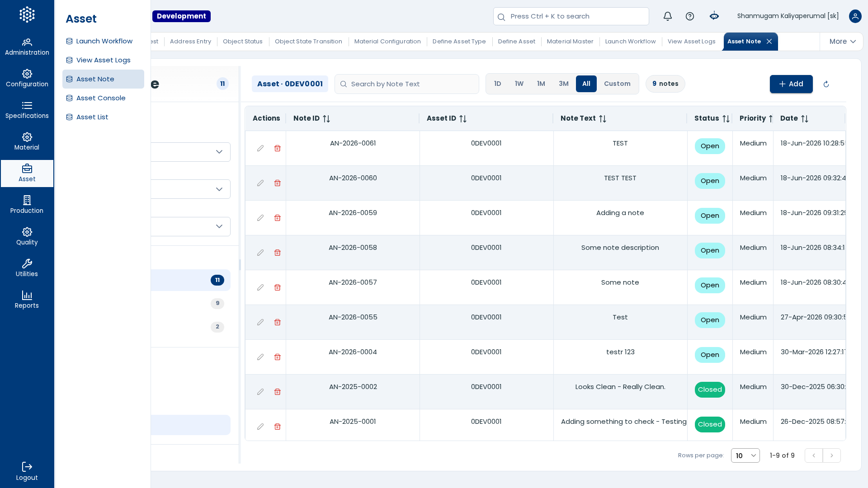868x488 pixels.
Task: Switch to the Define Asset Type tab
Action: tap(459, 42)
